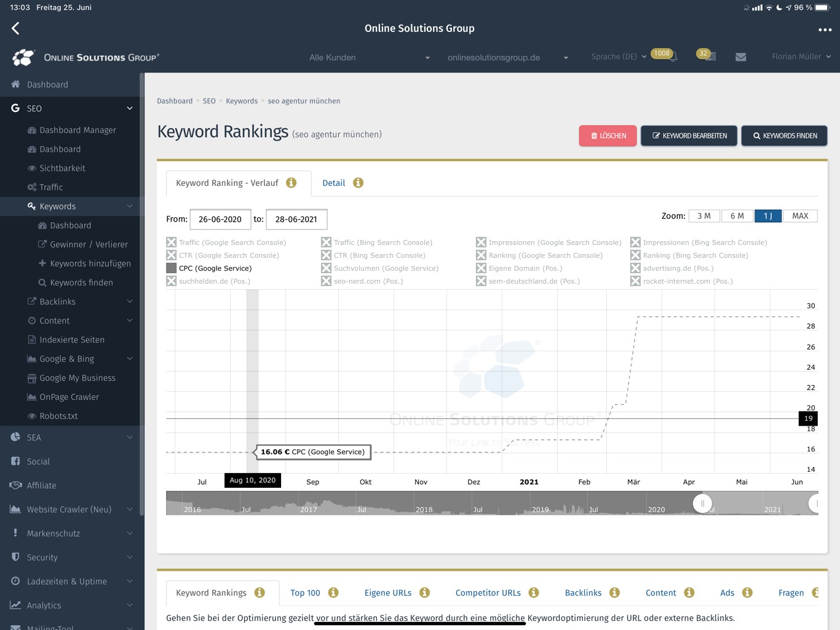
Task: Open the Sprache (DE) language dropdown
Action: coord(619,57)
